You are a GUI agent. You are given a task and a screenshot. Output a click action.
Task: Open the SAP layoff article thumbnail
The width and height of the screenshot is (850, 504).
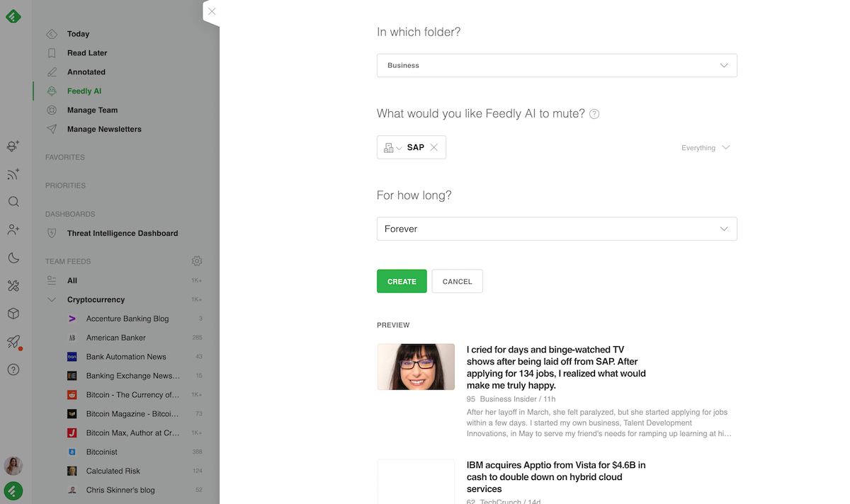[416, 367]
